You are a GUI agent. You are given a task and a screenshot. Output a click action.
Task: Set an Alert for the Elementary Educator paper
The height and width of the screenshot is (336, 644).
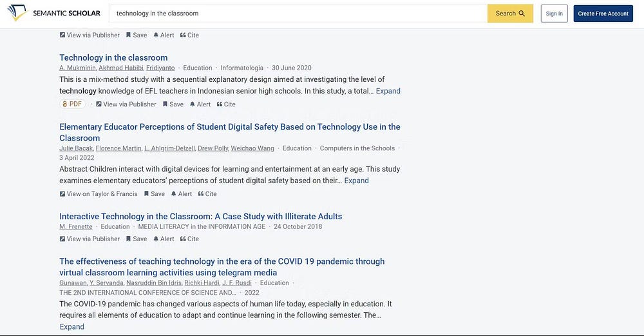182,193
